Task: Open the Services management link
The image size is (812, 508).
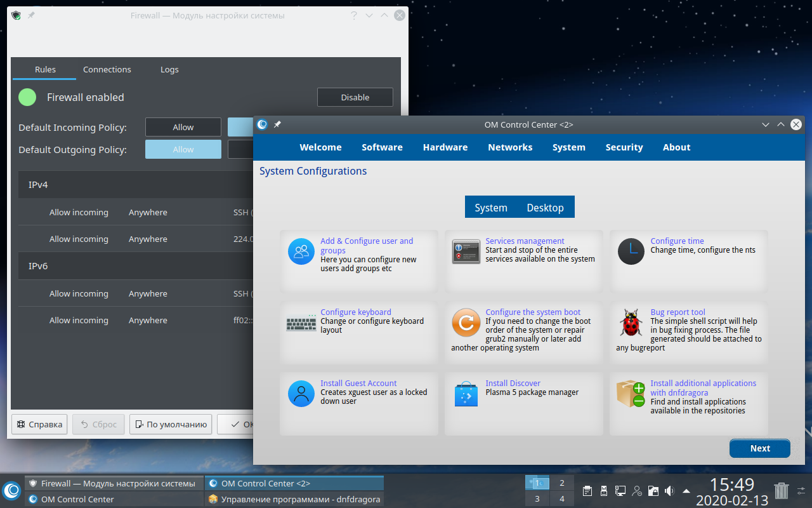Action: click(x=525, y=241)
